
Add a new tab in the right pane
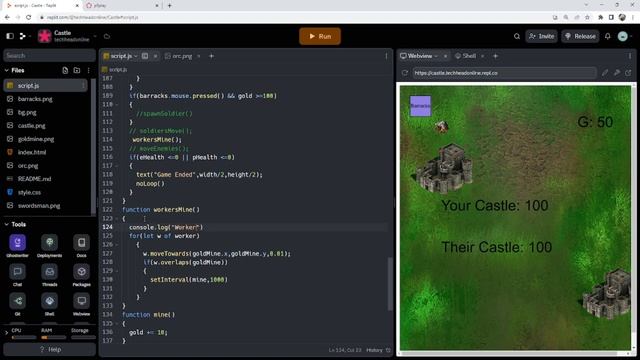coord(496,56)
